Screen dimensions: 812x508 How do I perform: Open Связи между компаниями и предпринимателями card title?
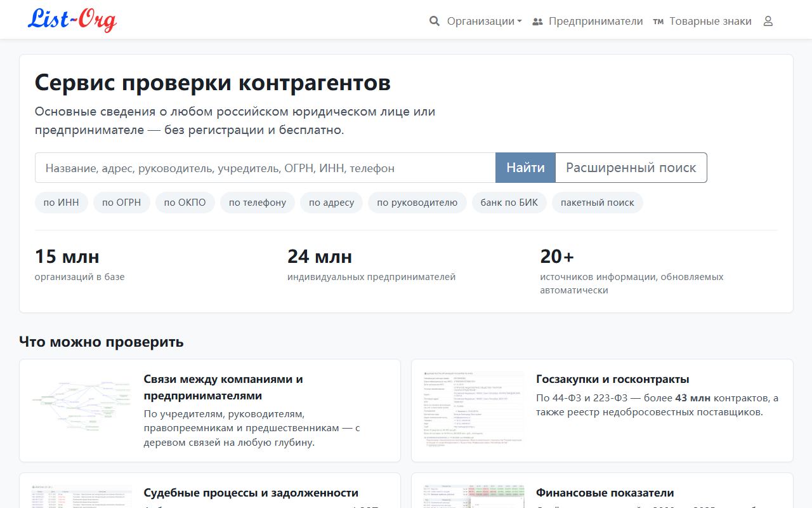coord(223,387)
